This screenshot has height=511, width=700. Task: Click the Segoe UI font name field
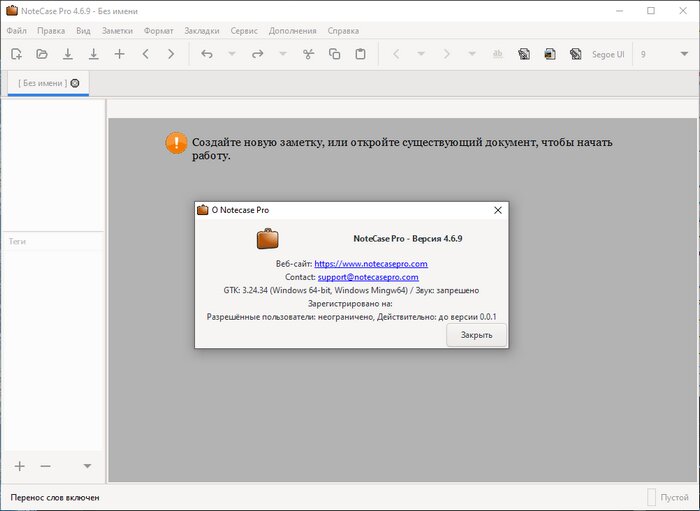click(608, 54)
